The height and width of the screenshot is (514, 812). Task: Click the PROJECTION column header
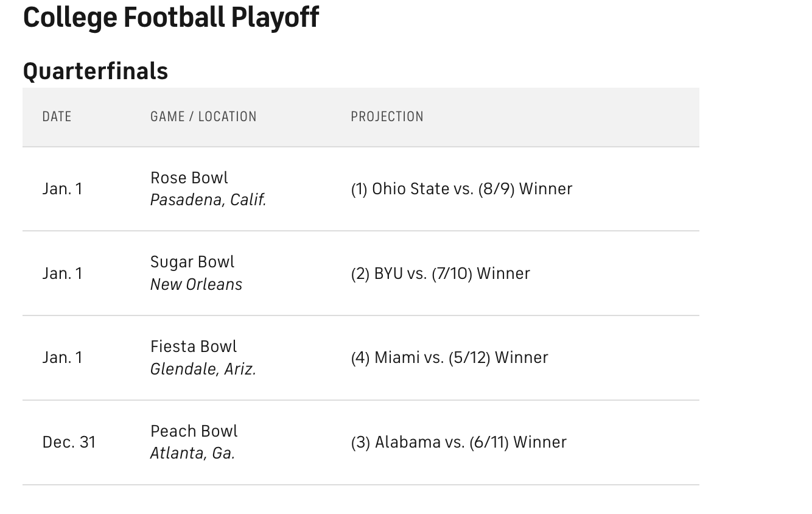[x=387, y=116]
